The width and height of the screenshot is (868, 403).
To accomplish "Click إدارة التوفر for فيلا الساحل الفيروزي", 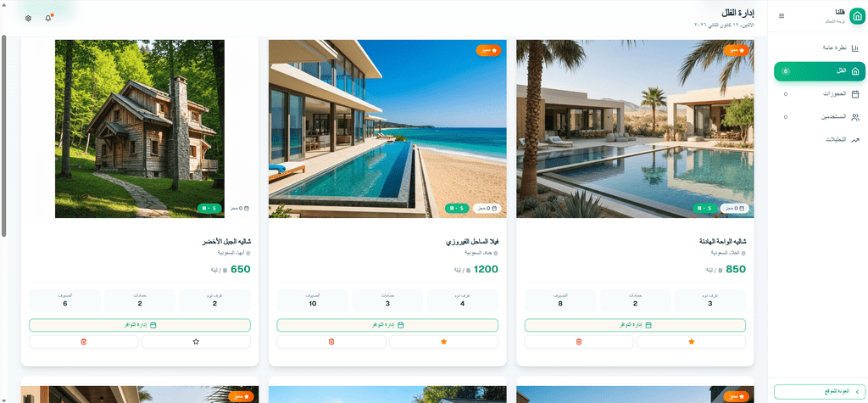I will (387, 326).
